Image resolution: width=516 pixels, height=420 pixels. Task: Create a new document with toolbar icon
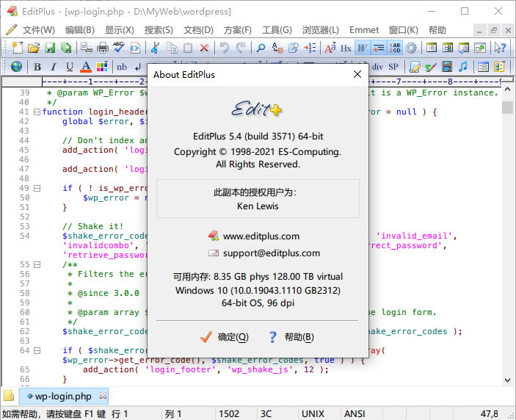tap(18, 48)
